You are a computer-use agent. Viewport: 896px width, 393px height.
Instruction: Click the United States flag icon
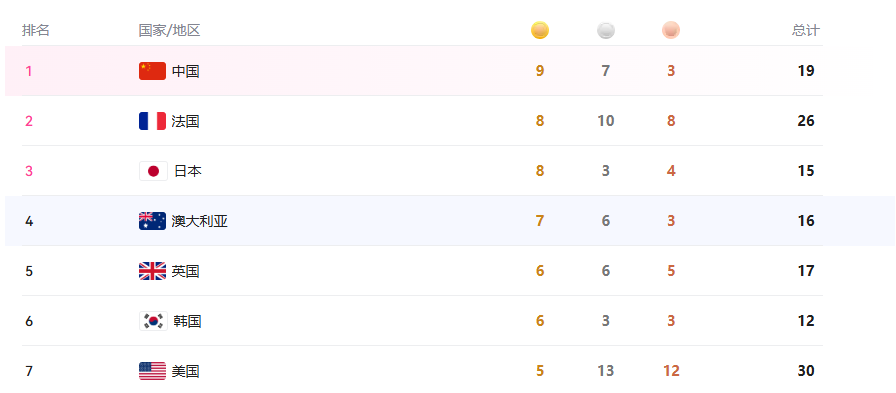[153, 371]
